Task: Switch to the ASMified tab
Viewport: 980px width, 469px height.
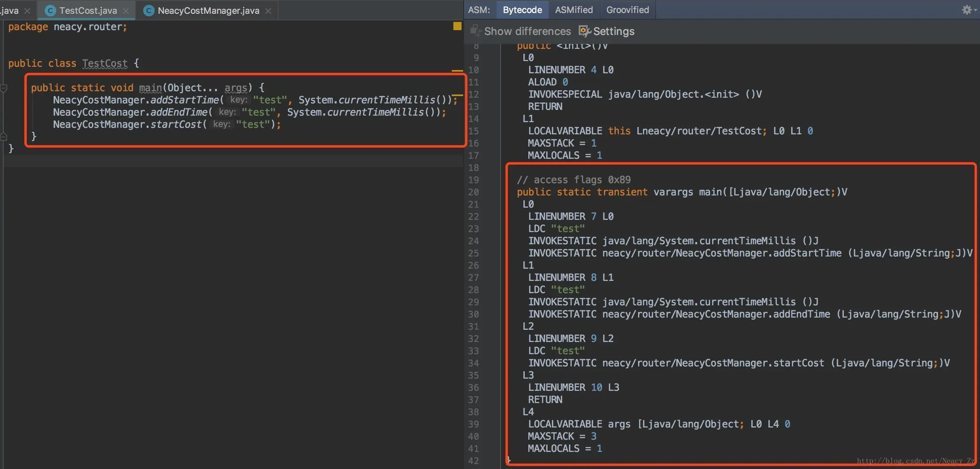Action: (x=574, y=10)
